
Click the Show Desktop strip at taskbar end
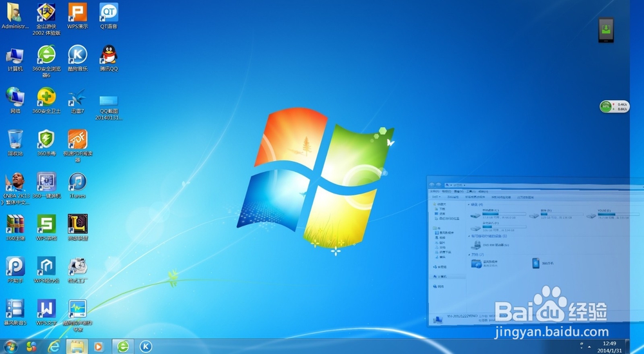(x=627, y=347)
